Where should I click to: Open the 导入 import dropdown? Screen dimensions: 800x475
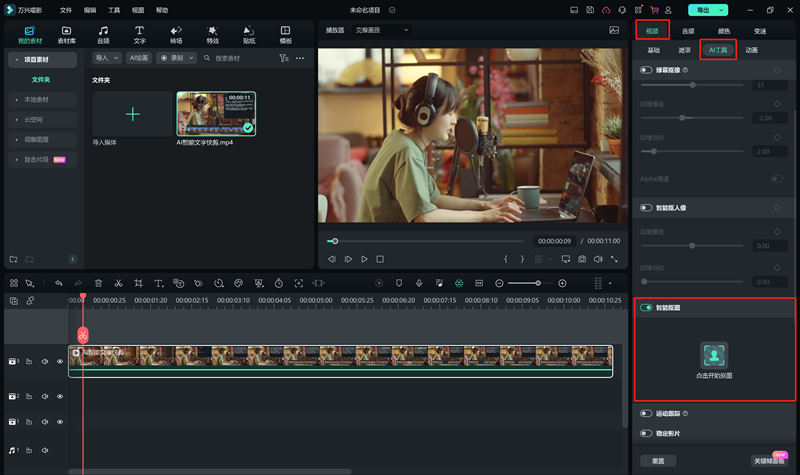(107, 58)
